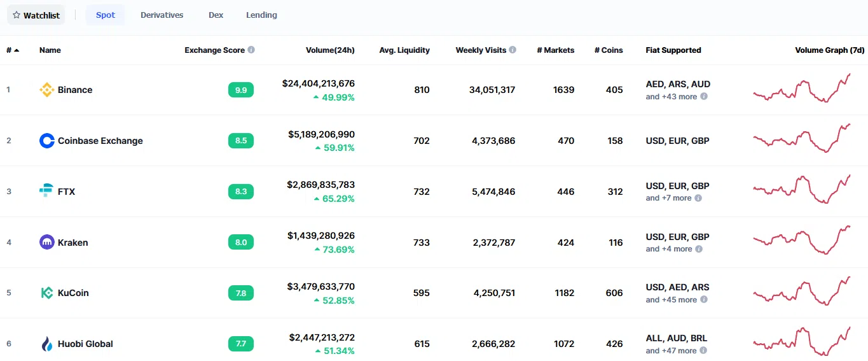Click the 7.8 score badge for KuCoin
The image size is (868, 361).
[241, 293]
